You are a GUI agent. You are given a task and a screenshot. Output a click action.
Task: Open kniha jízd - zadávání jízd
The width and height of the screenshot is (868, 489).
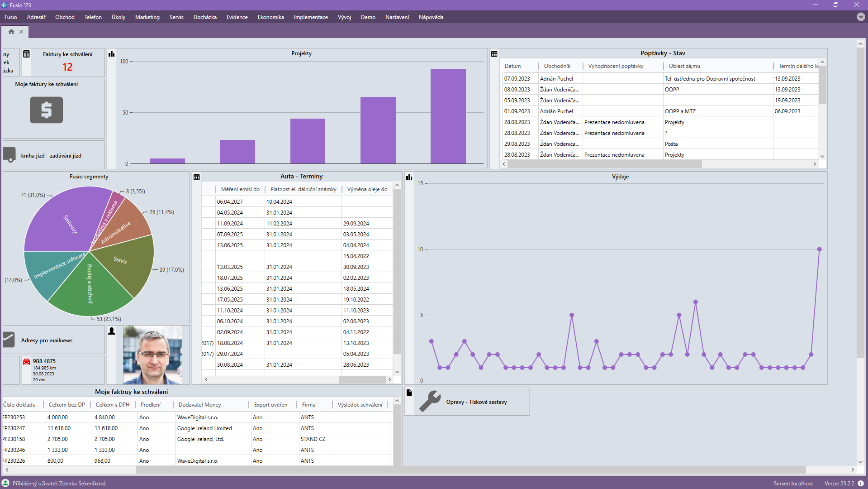[x=51, y=155]
